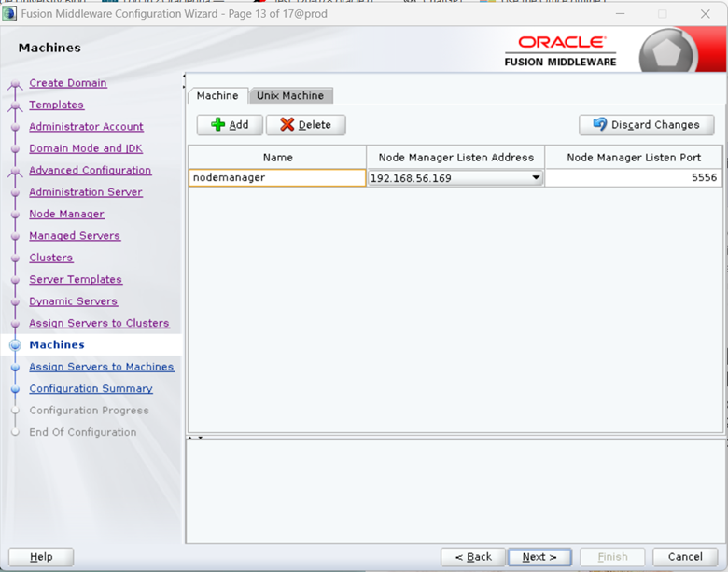Click the green plus Add icon
The width and height of the screenshot is (728, 572).
(x=217, y=124)
